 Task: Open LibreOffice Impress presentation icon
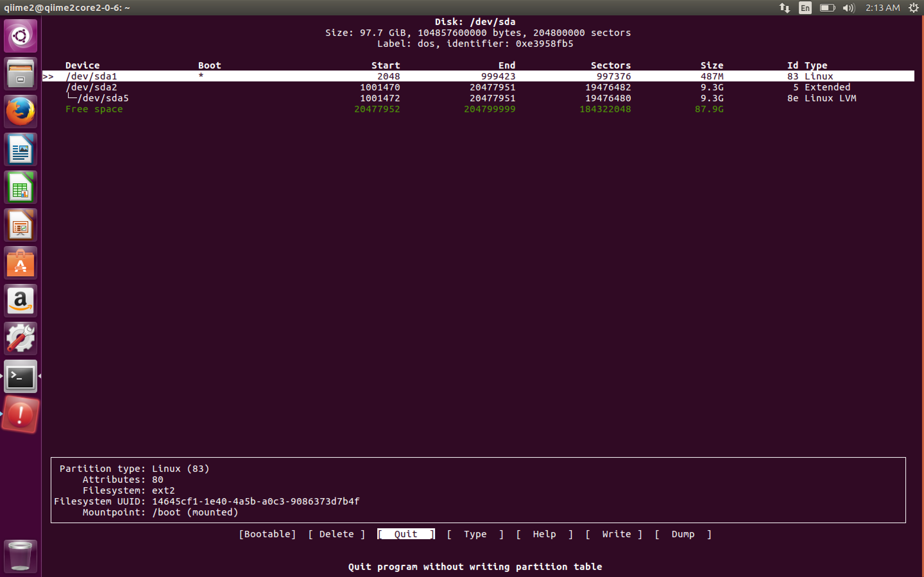(21, 225)
